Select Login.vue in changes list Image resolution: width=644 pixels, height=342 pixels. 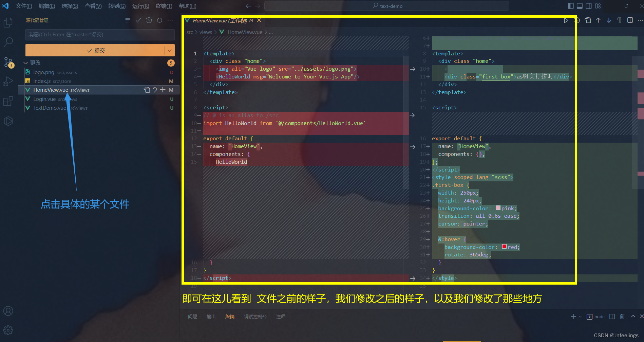pos(98,99)
